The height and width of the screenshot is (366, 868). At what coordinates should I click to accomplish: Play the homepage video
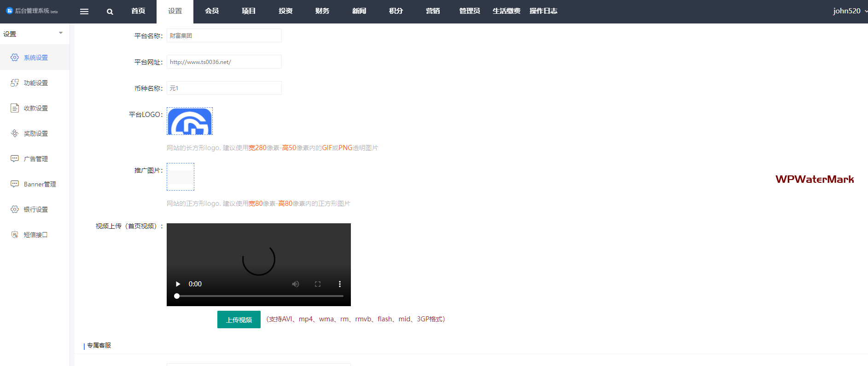coord(178,284)
